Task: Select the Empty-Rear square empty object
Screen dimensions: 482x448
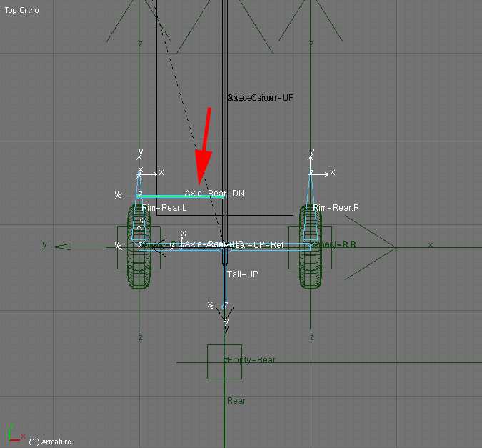Action: pos(224,362)
